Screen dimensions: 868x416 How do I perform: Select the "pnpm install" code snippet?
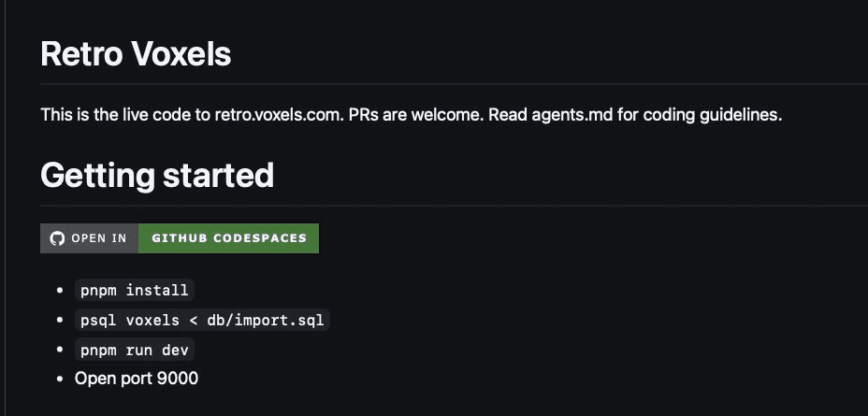[134, 290]
